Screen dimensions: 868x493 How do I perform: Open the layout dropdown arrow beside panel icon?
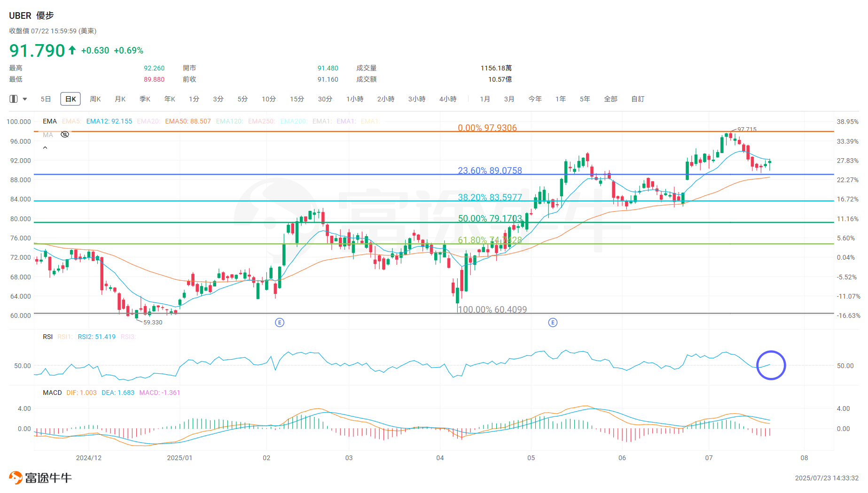(x=25, y=99)
